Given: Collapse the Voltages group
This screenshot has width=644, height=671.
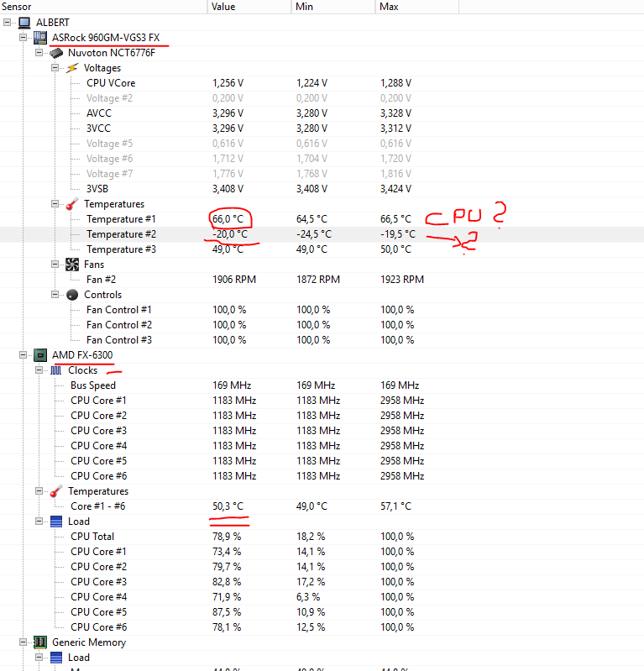Looking at the screenshot, I should pyautogui.click(x=55, y=68).
